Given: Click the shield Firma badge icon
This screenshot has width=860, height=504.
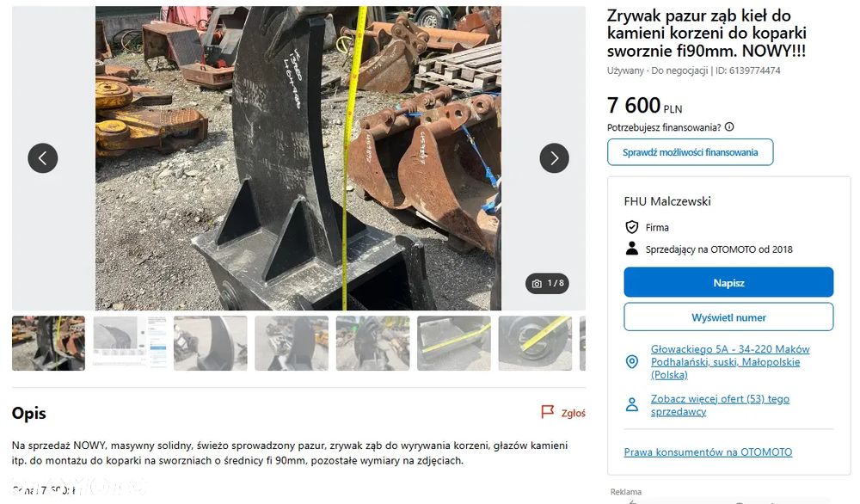Looking at the screenshot, I should pos(632,227).
